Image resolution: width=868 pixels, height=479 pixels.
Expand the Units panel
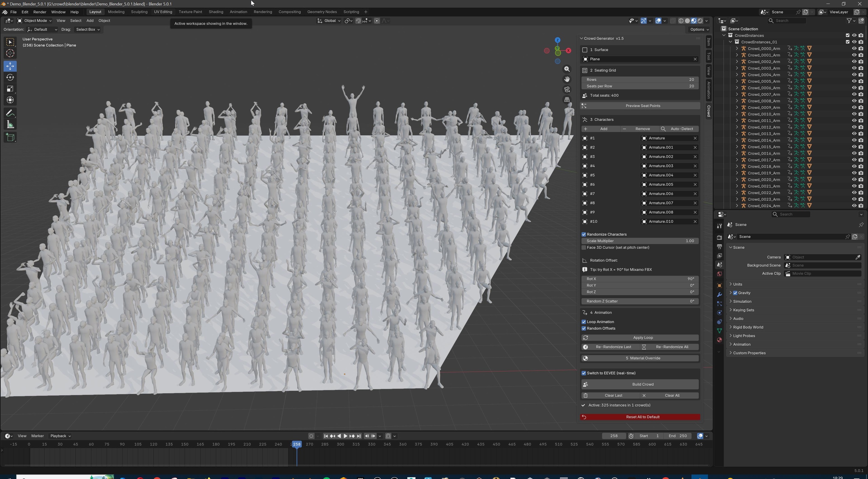click(x=737, y=284)
